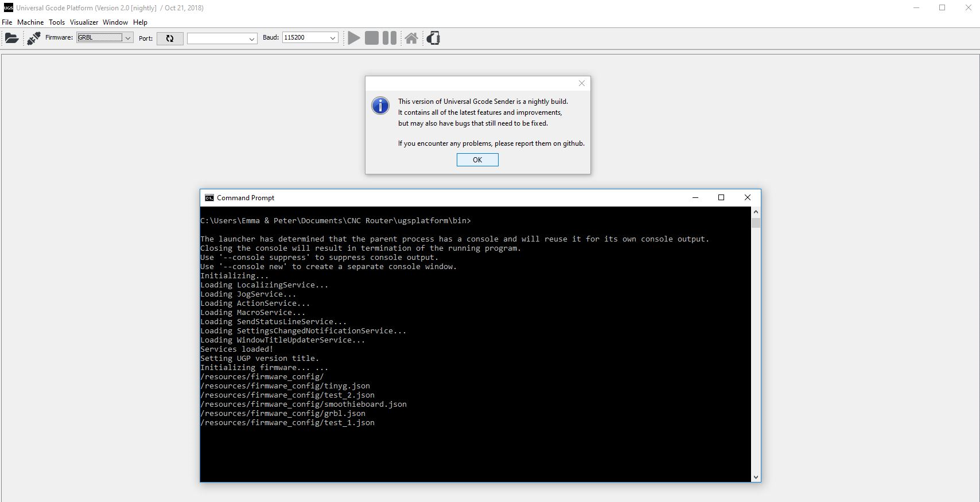Open a gcode file with the folder icon
Screen dimensions: 980x502
pyautogui.click(x=11, y=38)
